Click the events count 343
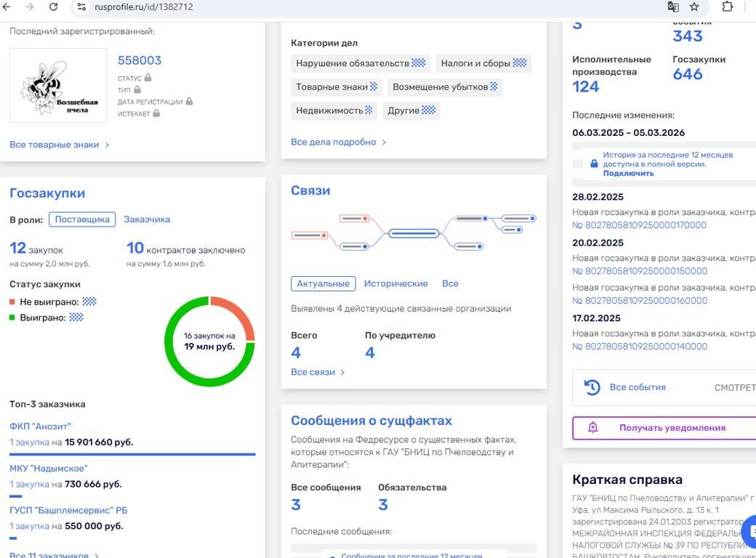This screenshot has width=756, height=558. click(x=688, y=36)
